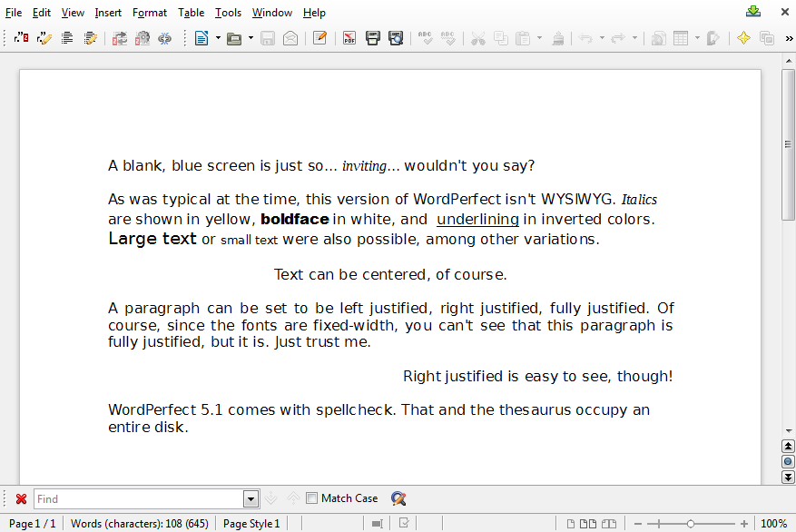Switch to book view layout
The height and width of the screenshot is (532, 796).
point(609,523)
